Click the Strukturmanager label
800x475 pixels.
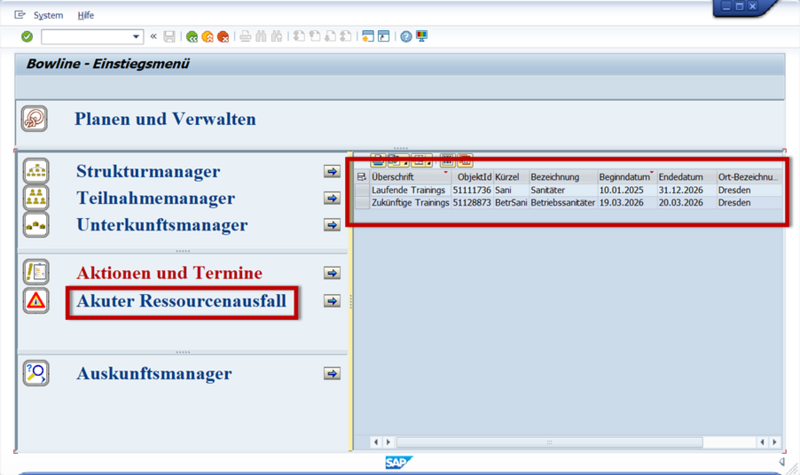[x=148, y=171]
